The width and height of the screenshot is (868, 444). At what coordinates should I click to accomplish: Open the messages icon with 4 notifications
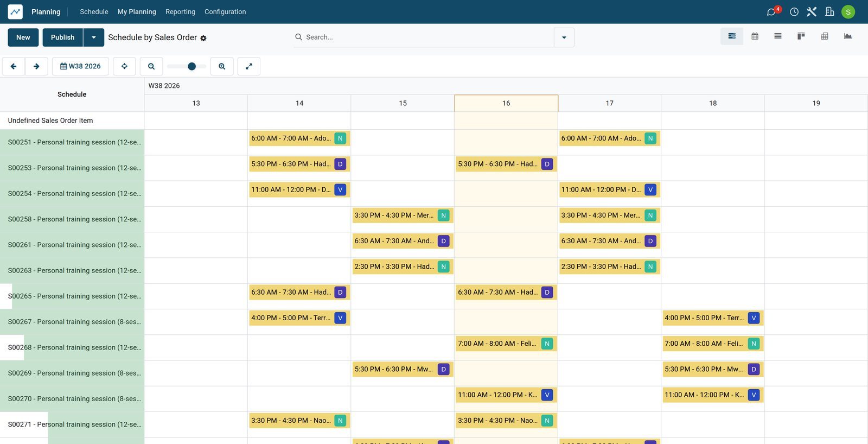773,11
